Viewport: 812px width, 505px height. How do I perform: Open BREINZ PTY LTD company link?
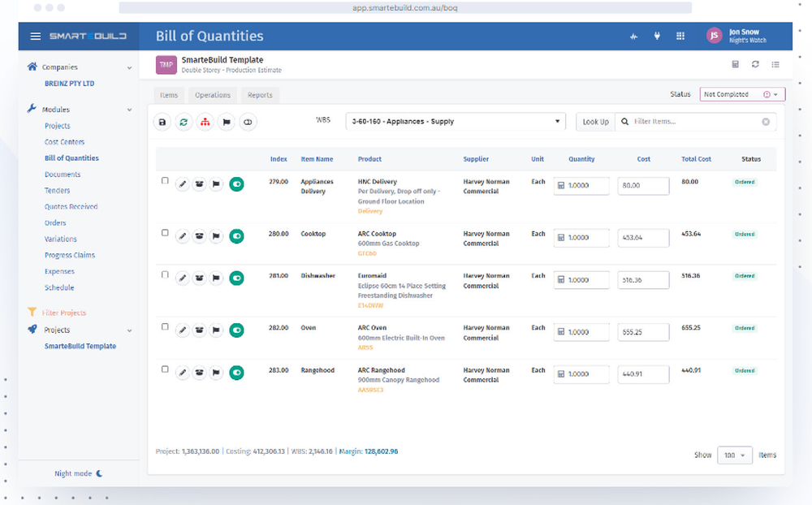click(x=69, y=84)
